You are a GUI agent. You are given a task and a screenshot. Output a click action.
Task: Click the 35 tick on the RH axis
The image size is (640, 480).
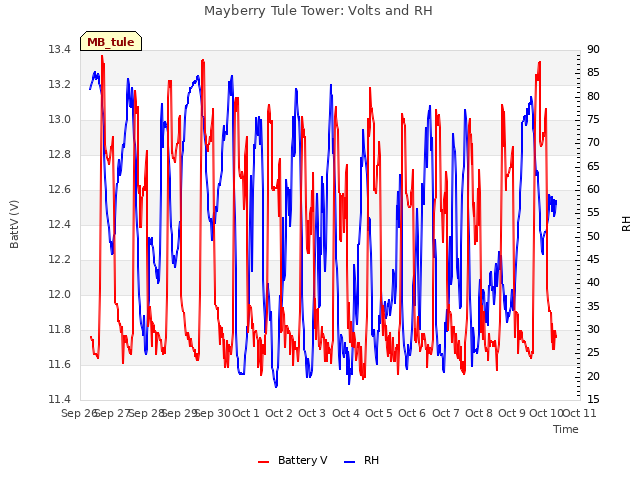point(593,306)
